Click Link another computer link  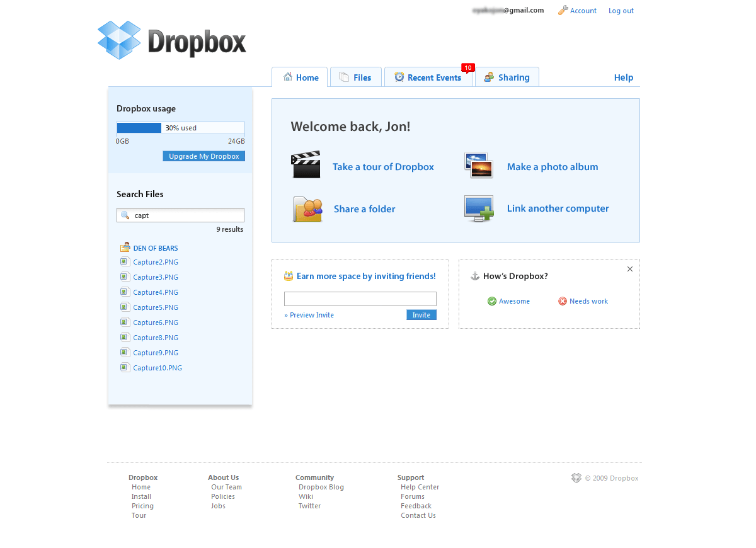558,208
